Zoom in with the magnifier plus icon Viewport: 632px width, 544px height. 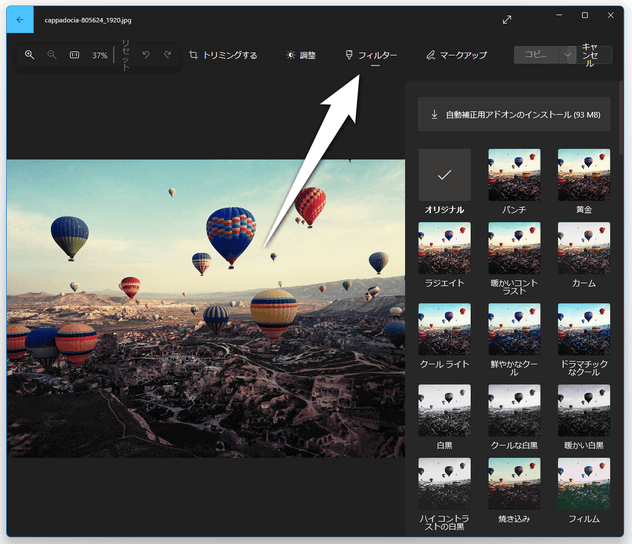point(29,55)
